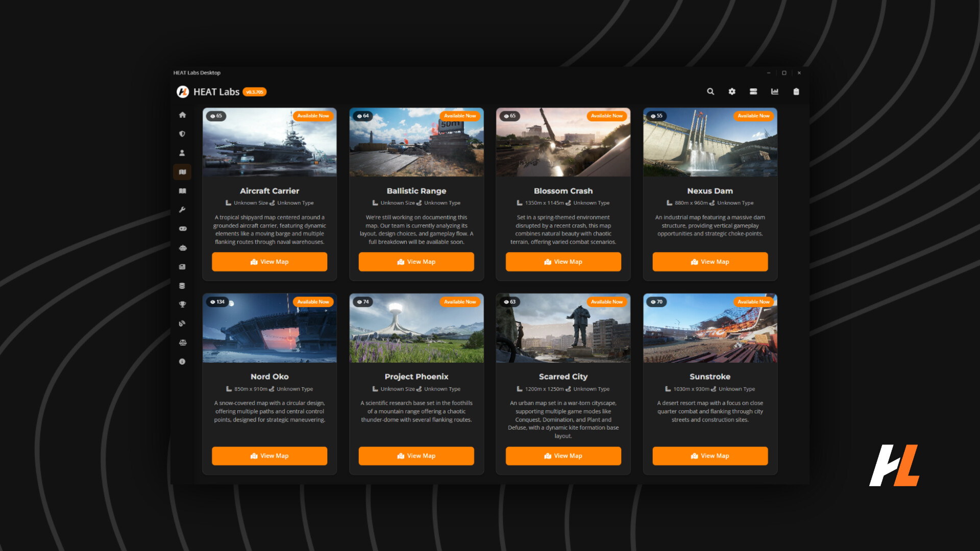Open the statistics chart icon
980x551 pixels.
[775, 92]
